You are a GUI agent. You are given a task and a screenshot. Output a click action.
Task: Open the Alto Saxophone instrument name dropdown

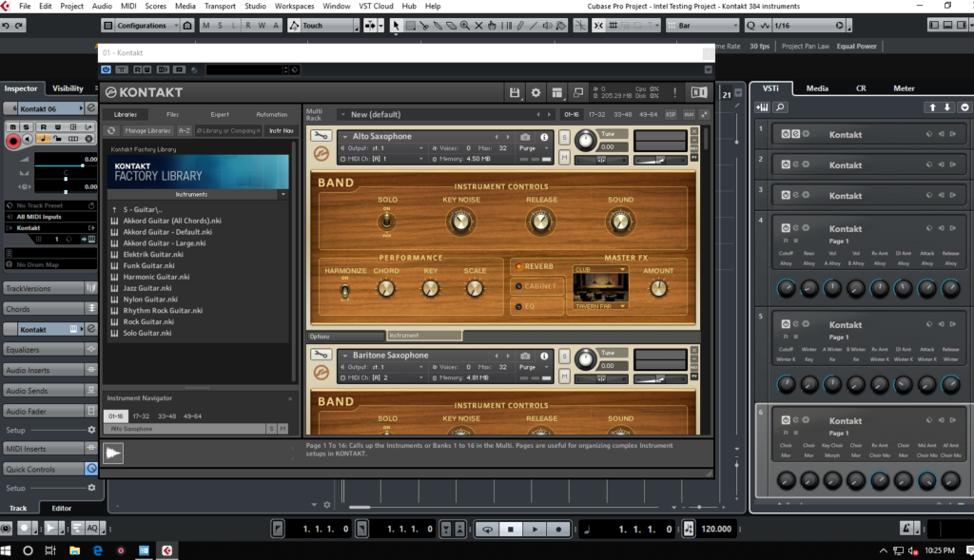(344, 137)
